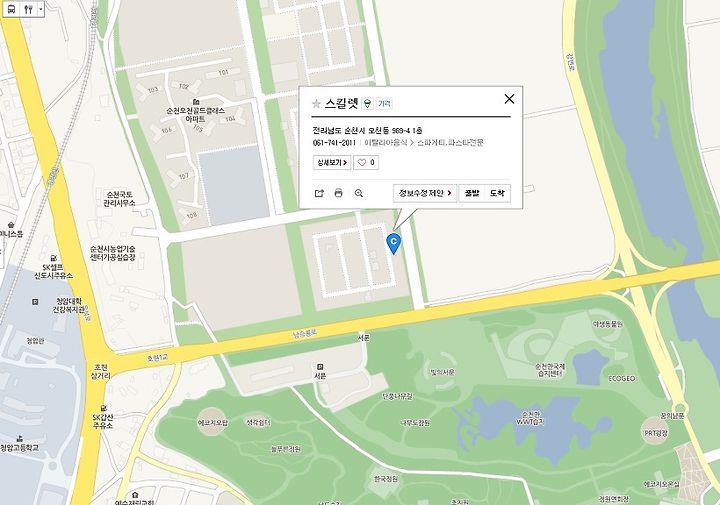720x505 pixels.
Task: Favorite 스킬렛 with the star icon
Action: (x=316, y=104)
